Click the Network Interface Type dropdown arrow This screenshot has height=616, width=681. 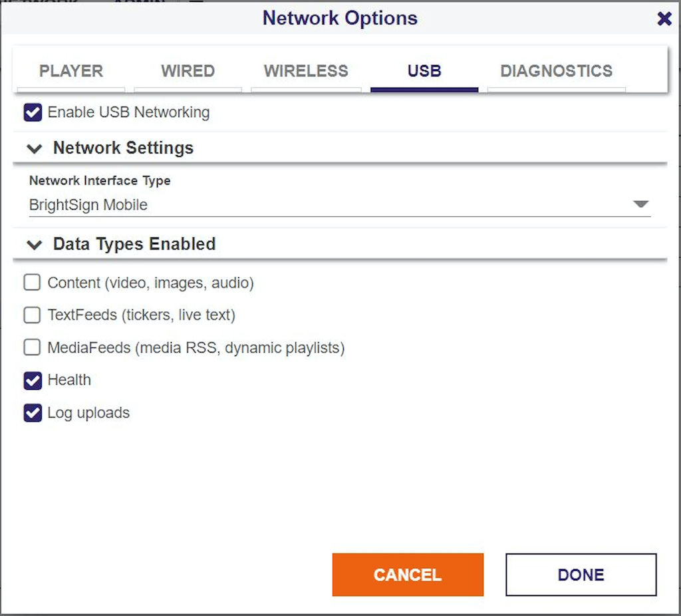click(640, 204)
